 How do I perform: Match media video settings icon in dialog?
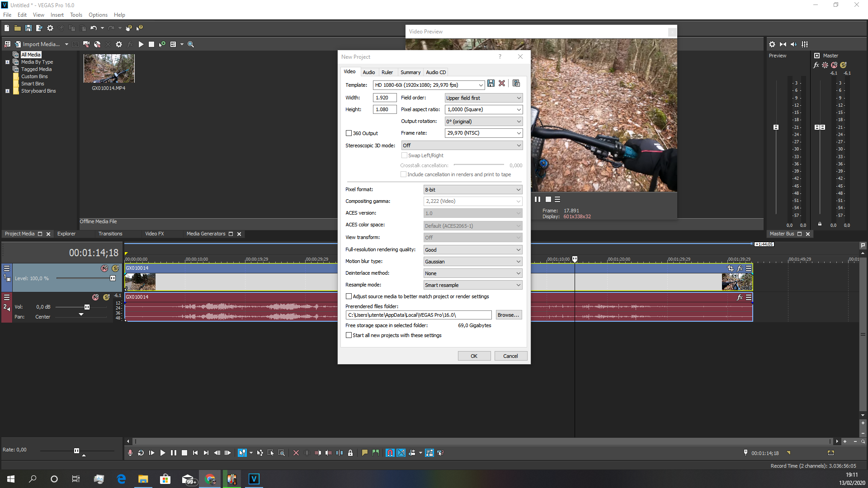[516, 84]
